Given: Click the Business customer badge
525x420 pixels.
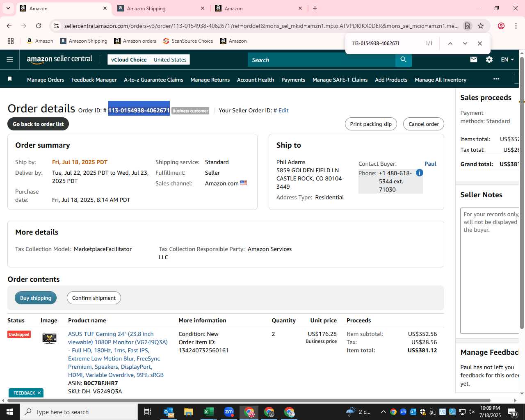Looking at the screenshot, I should 190,111.
